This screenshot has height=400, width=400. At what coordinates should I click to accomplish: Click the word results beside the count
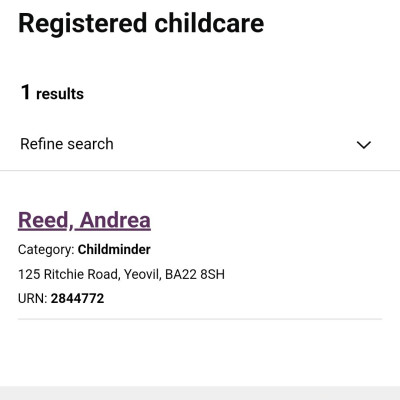[60, 94]
